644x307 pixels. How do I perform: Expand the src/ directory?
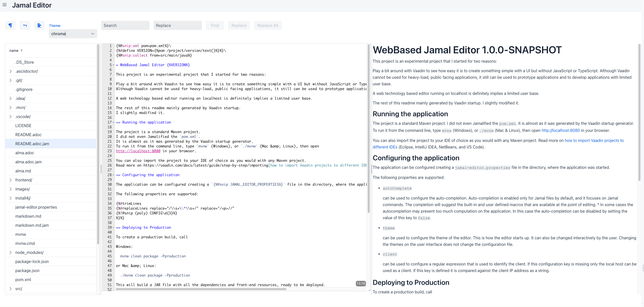(11, 289)
